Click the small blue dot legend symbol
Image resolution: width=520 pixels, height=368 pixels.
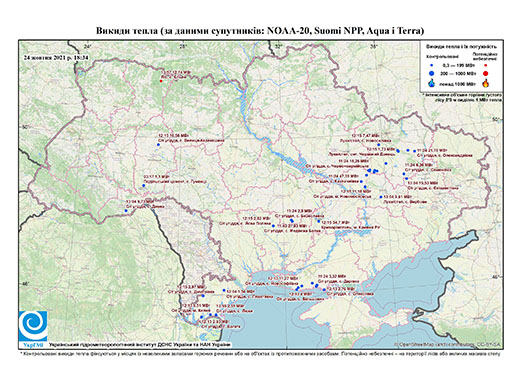[432, 66]
